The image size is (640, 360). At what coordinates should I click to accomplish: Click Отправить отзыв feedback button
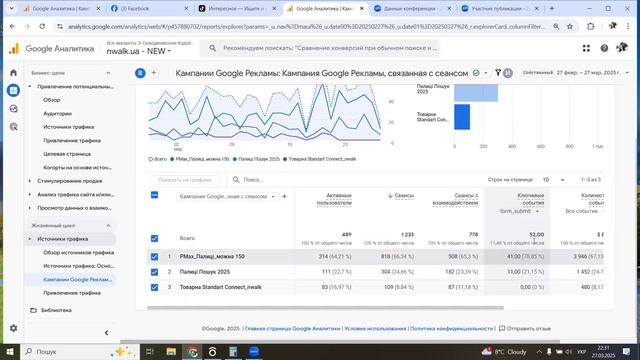pyautogui.click(x=525, y=328)
